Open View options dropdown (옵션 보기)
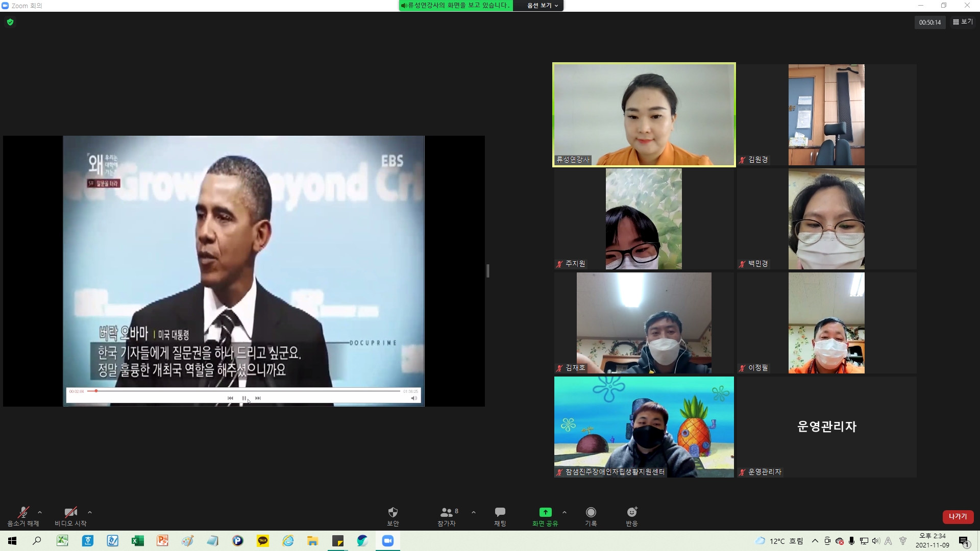 pos(542,6)
